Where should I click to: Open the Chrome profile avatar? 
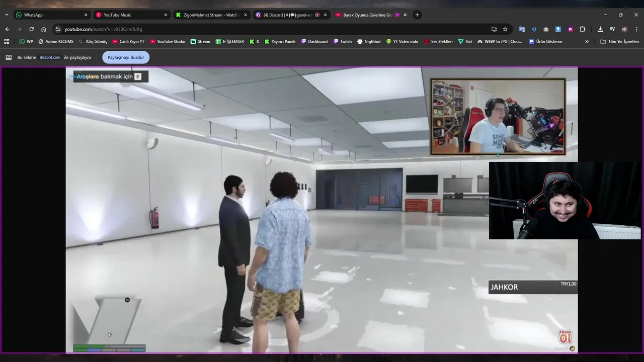(624, 29)
